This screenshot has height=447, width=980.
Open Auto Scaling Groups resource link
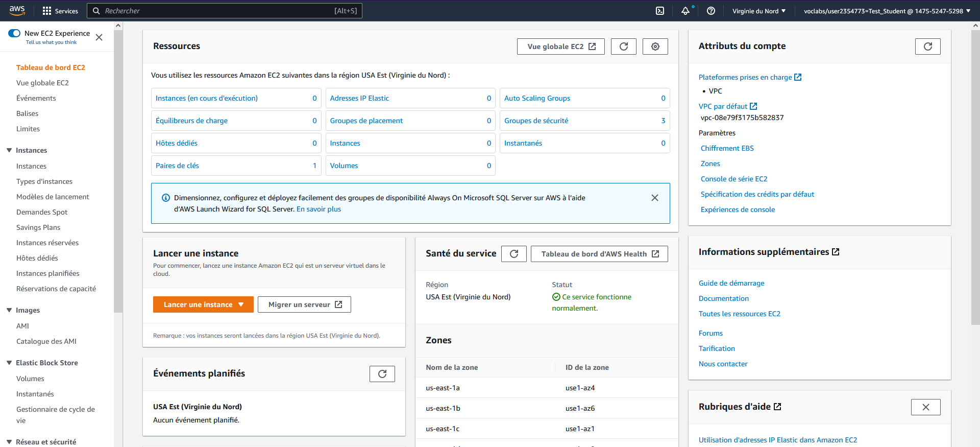coord(537,98)
